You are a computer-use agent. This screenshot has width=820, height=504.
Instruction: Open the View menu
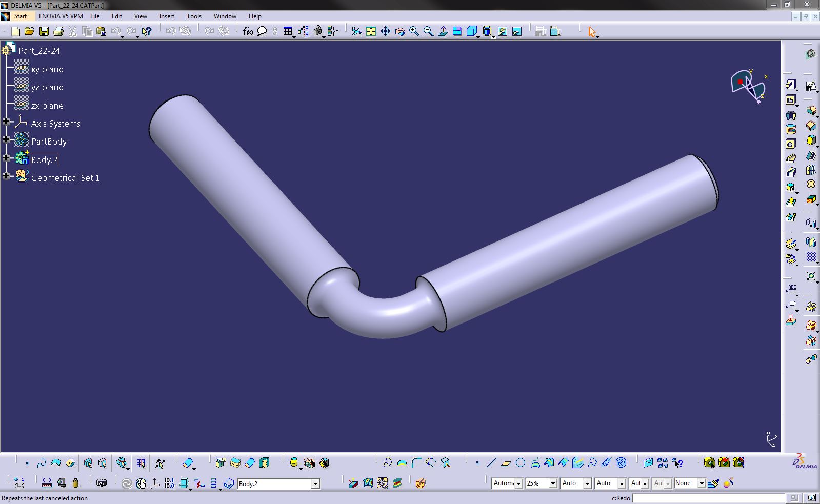(x=141, y=16)
